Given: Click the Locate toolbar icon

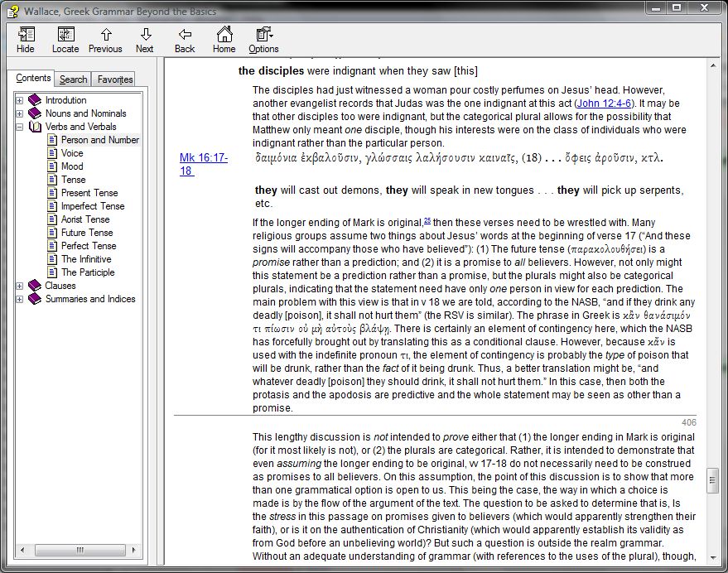Looking at the screenshot, I should click(x=65, y=39).
